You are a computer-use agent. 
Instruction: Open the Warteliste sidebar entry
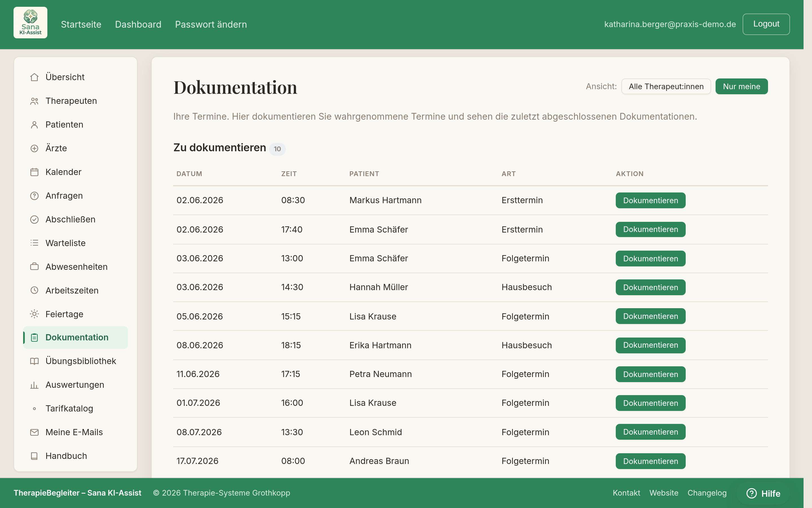pyautogui.click(x=75, y=243)
